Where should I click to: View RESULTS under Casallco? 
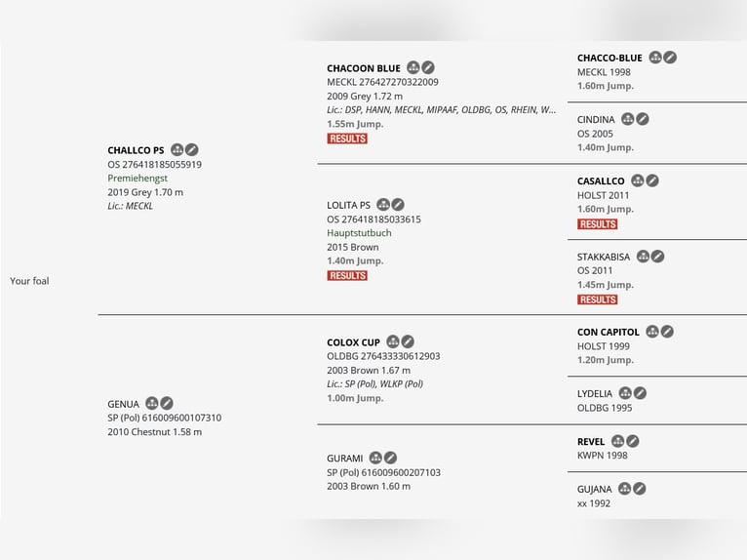tap(598, 224)
